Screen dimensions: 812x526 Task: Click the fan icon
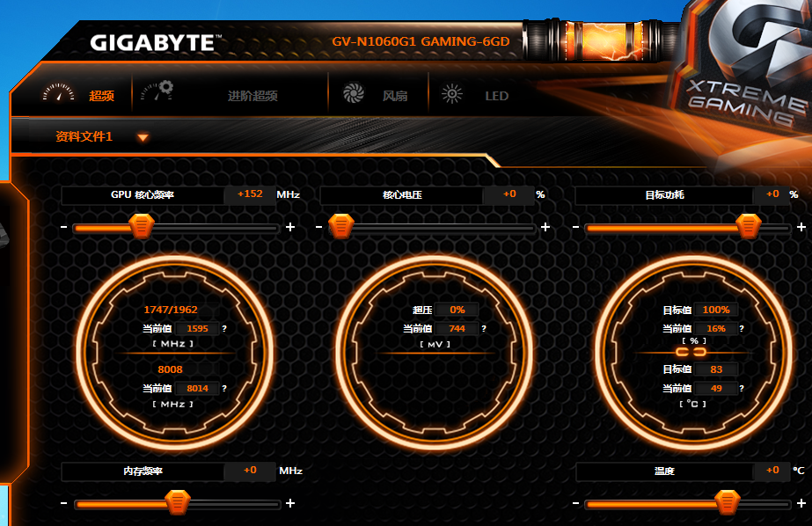(x=353, y=94)
